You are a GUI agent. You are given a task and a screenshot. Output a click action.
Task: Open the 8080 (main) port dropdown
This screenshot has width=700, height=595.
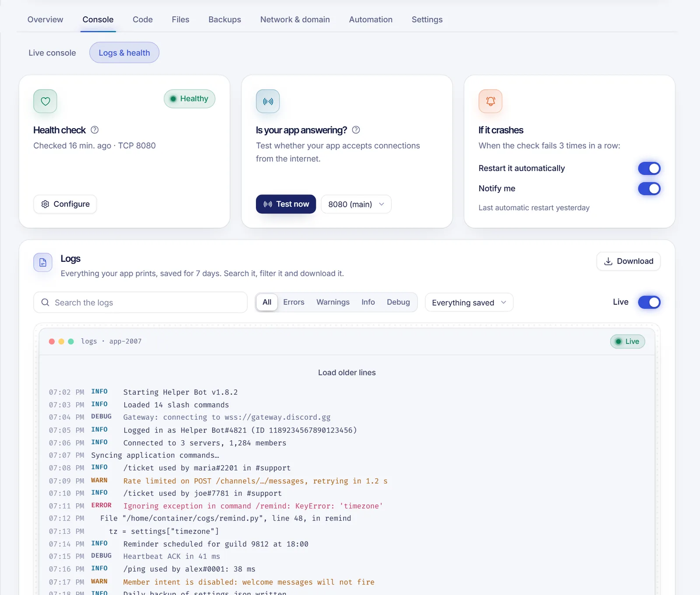(356, 204)
